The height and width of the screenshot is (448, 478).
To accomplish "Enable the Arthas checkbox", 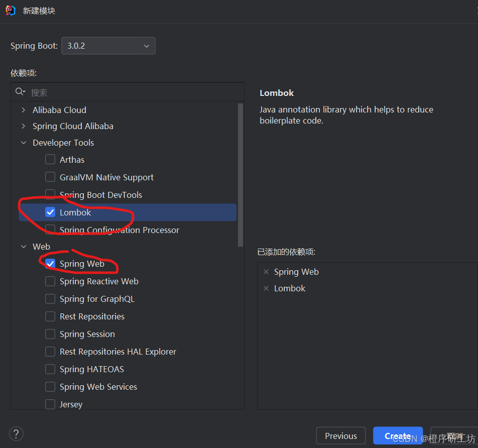I will (x=50, y=159).
